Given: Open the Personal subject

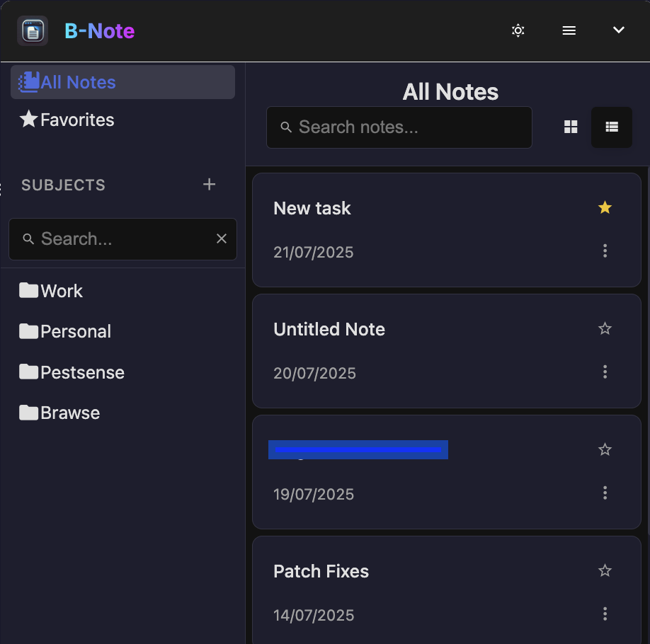Looking at the screenshot, I should coord(65,331).
